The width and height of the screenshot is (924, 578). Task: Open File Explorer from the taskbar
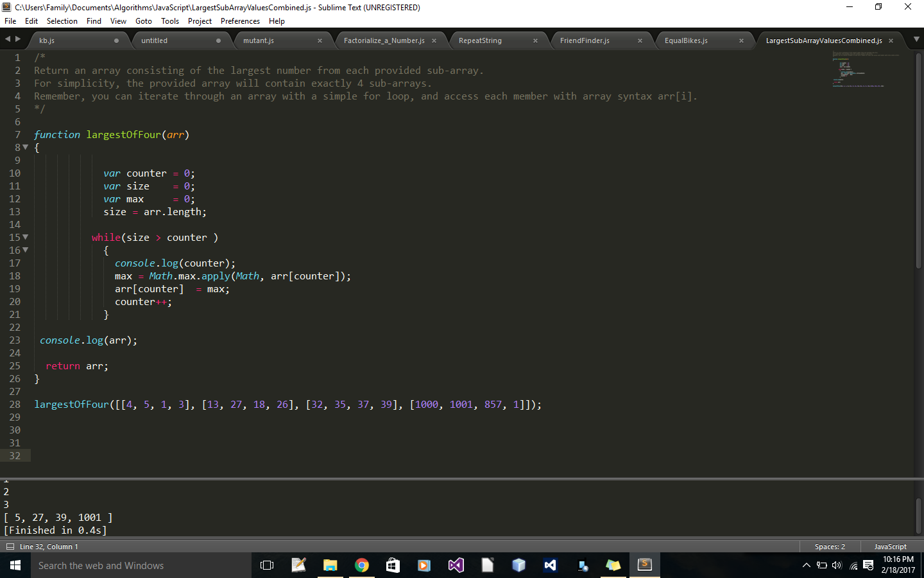point(330,565)
